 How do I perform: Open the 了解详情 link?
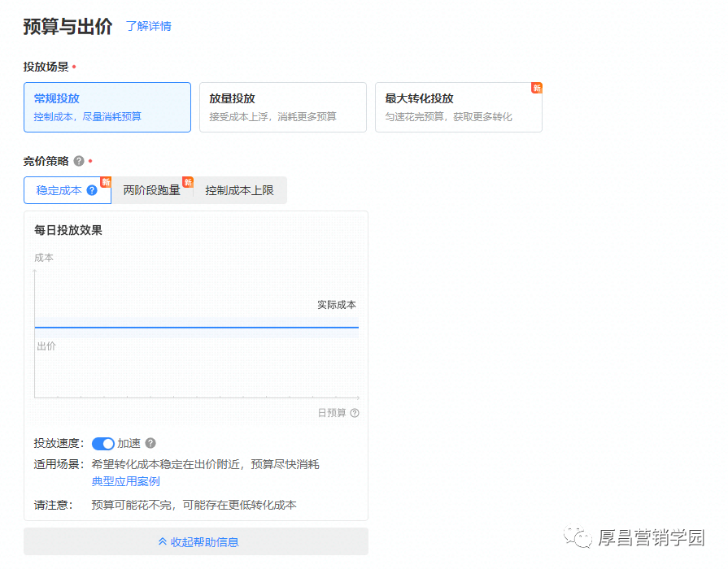click(148, 27)
